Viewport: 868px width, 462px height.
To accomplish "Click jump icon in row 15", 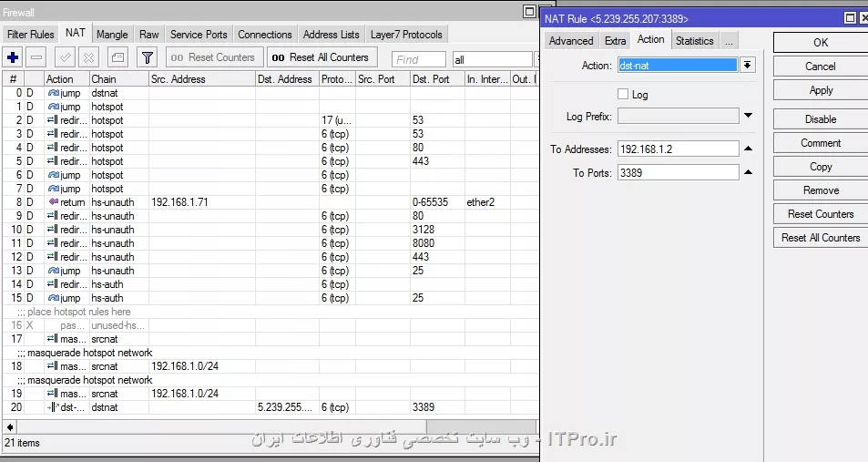I will pyautogui.click(x=53, y=298).
